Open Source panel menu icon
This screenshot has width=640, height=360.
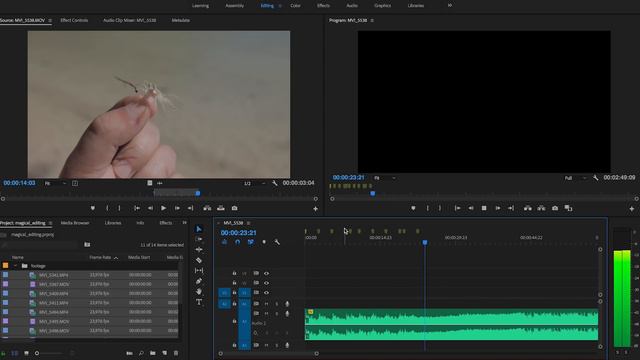pos(50,20)
